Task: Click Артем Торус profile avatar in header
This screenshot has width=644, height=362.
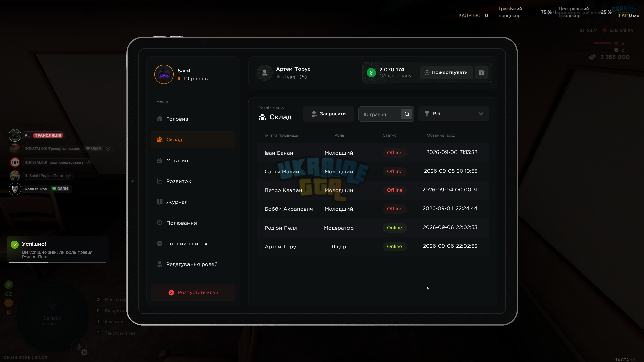Action: point(264,73)
